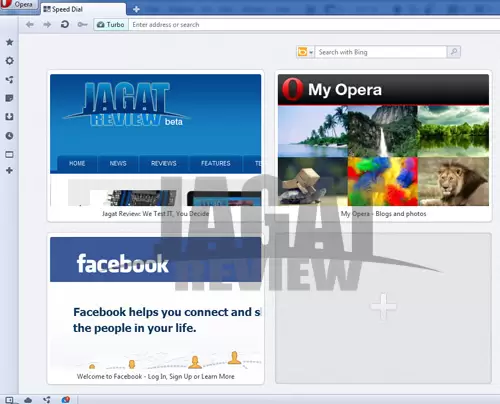The image size is (500, 404).
Task: Toggle panels with status bar panel icon
Action: point(9,400)
